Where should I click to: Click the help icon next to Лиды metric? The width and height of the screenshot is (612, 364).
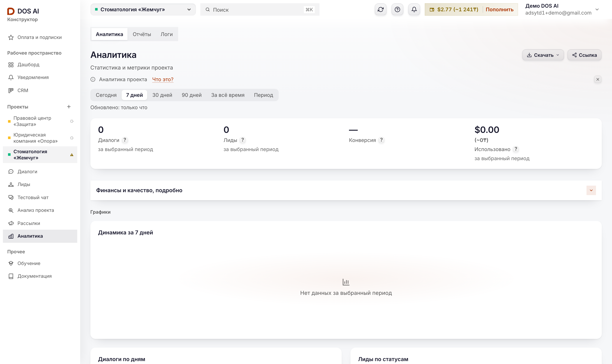(x=243, y=140)
